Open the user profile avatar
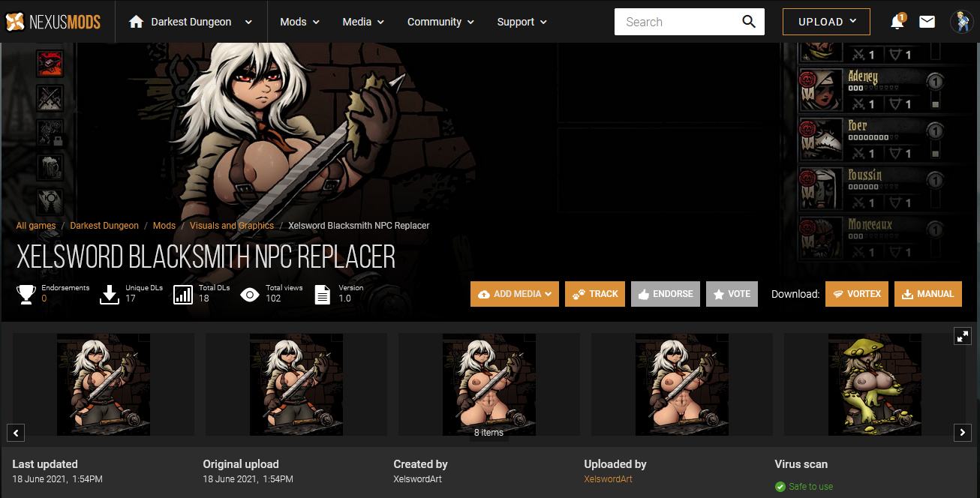The height and width of the screenshot is (498, 980). point(960,22)
